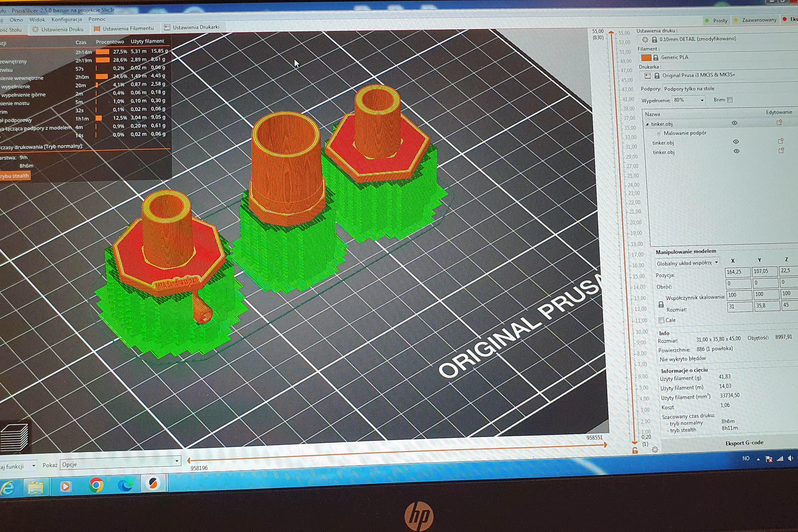Click the Malowanie podpór support paint icon
Screen dimensions: 798x532
click(x=658, y=133)
